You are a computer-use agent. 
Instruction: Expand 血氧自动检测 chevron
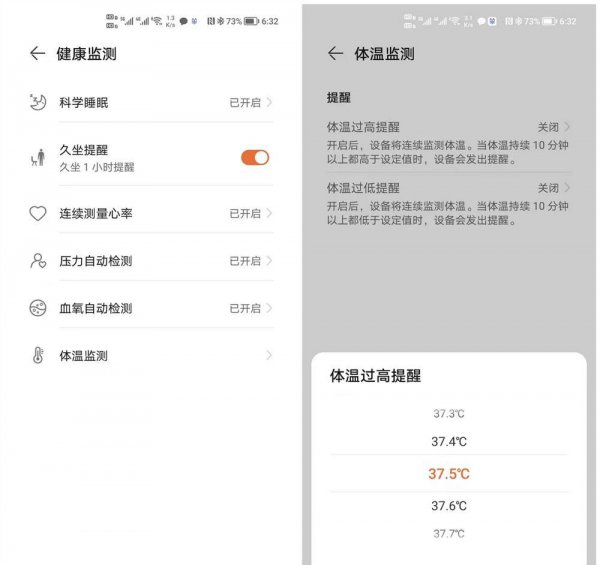tap(269, 308)
